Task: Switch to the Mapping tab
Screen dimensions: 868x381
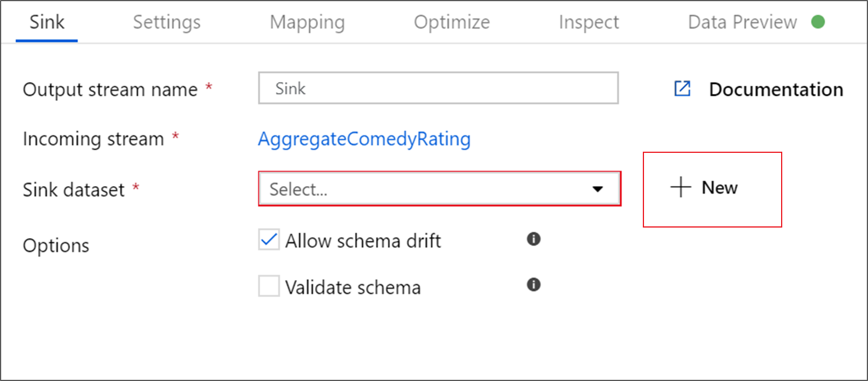Action: (307, 22)
